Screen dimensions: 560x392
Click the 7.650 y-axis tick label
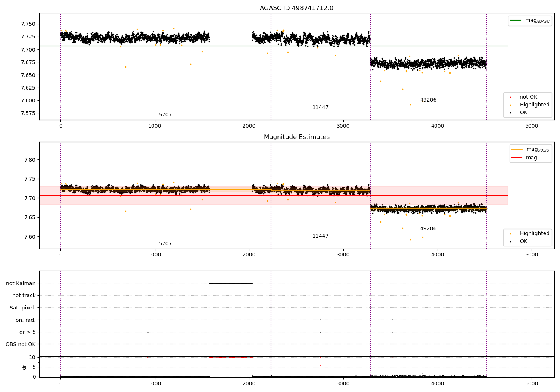point(28,75)
